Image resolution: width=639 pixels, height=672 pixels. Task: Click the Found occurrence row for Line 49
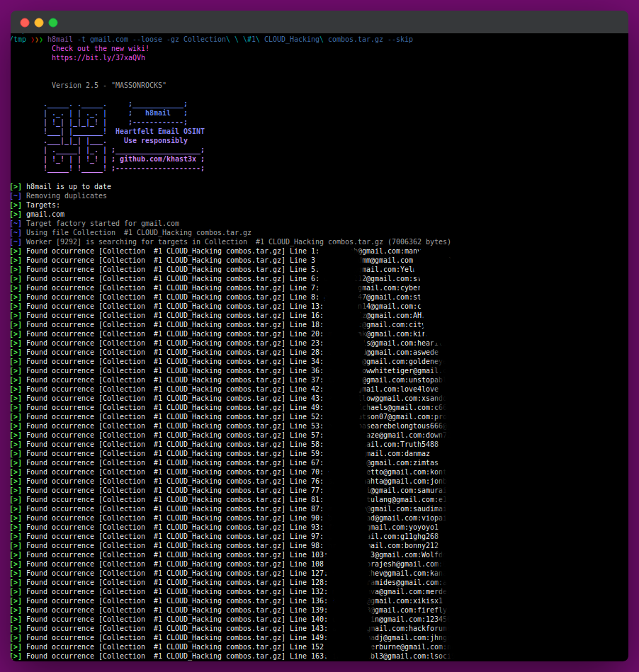click(x=229, y=408)
